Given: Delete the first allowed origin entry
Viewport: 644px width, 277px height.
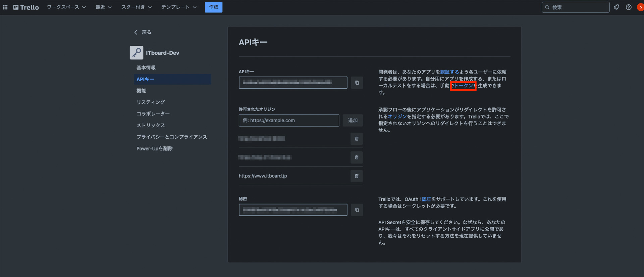Looking at the screenshot, I should pyautogui.click(x=357, y=139).
